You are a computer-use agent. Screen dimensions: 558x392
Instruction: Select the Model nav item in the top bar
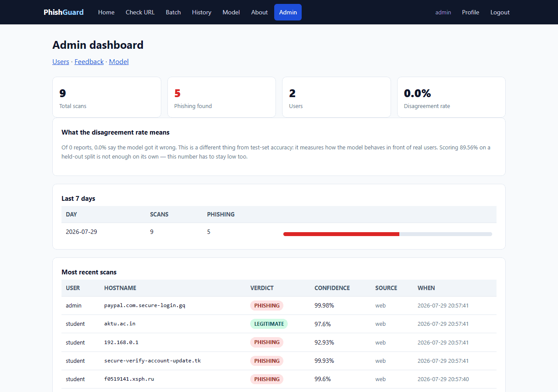point(231,12)
